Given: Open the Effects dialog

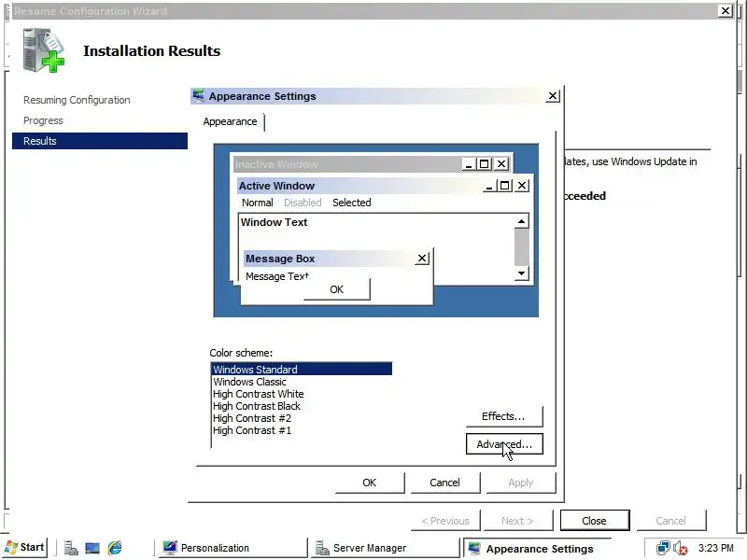Looking at the screenshot, I should (x=503, y=416).
